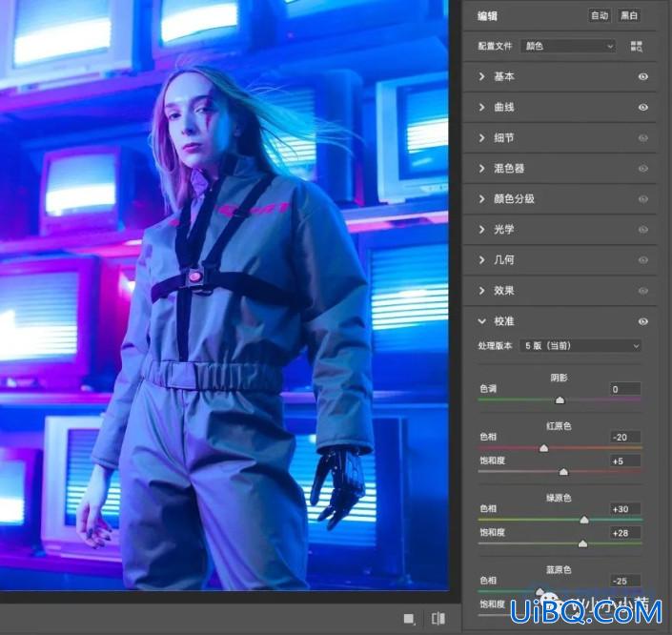This screenshot has height=635, width=672.
Task: Click the 红原色 色相 value -20 field
Action: 625,437
